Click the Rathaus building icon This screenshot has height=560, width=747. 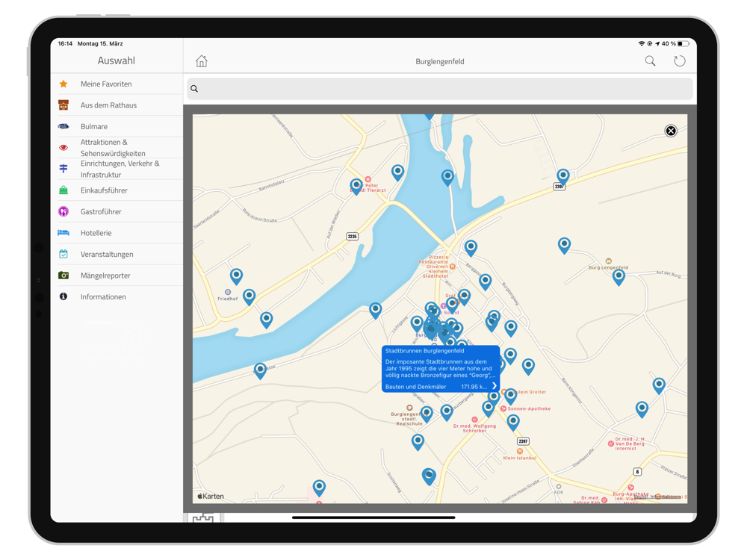coord(63,105)
